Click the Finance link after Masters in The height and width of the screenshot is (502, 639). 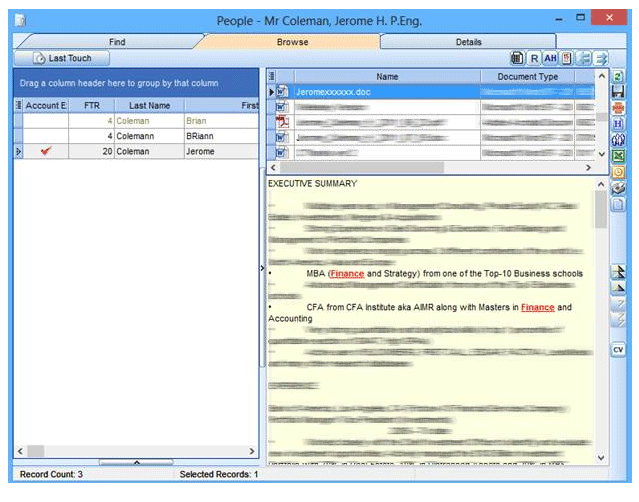pyautogui.click(x=538, y=307)
